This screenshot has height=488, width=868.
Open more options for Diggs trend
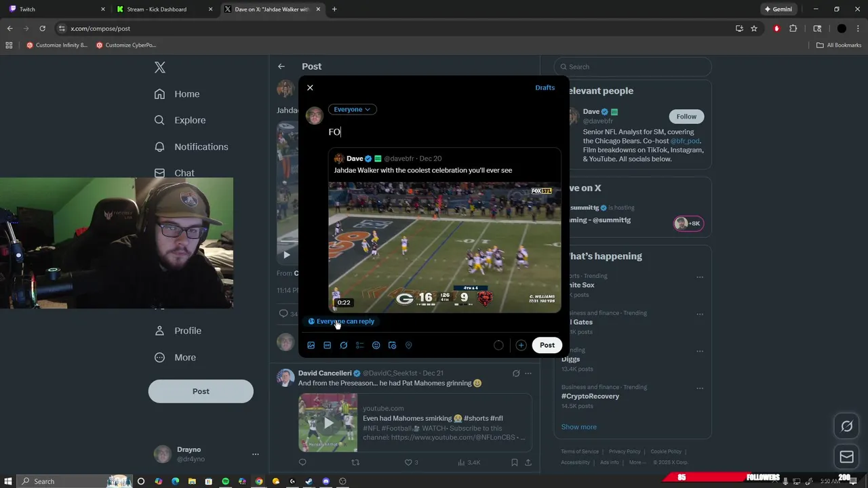click(700, 350)
